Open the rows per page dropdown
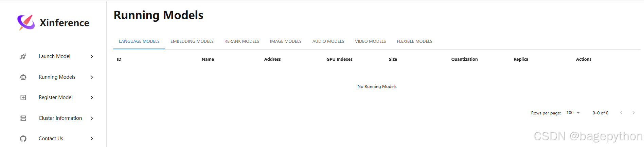Viewport: 644px width, 147px height. [573, 113]
